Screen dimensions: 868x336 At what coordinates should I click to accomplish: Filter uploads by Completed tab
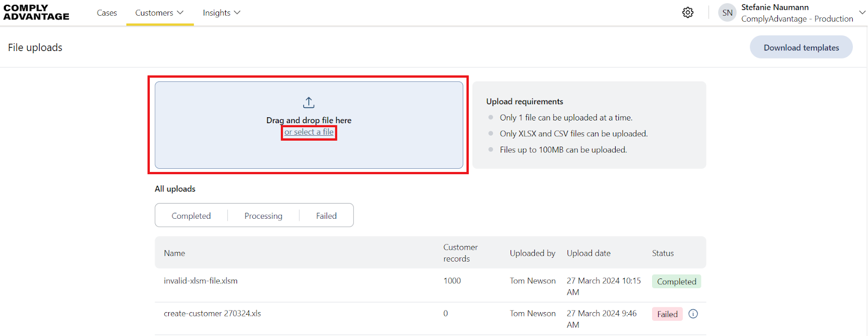click(191, 215)
